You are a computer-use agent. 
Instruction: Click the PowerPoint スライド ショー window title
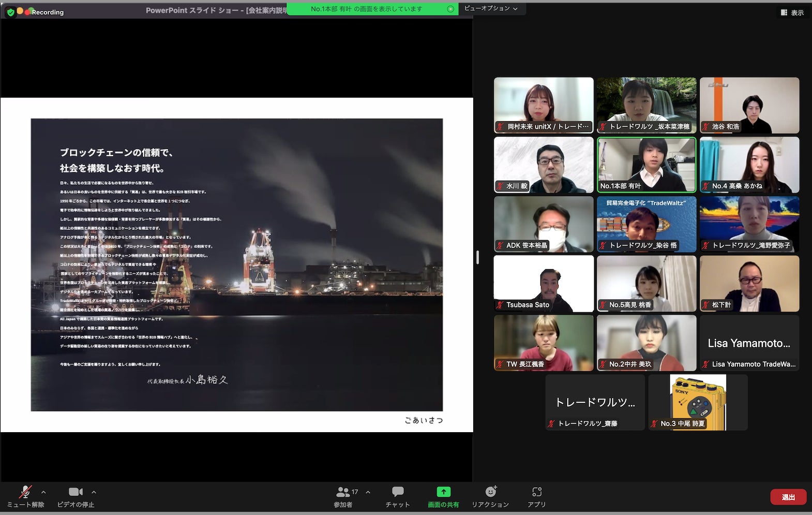click(216, 10)
